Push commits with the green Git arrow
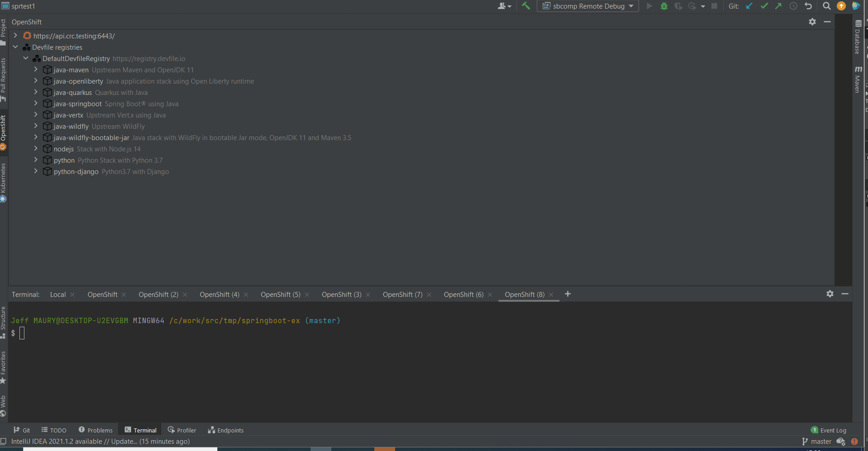Screen dimensions: 868x451 pos(778,6)
